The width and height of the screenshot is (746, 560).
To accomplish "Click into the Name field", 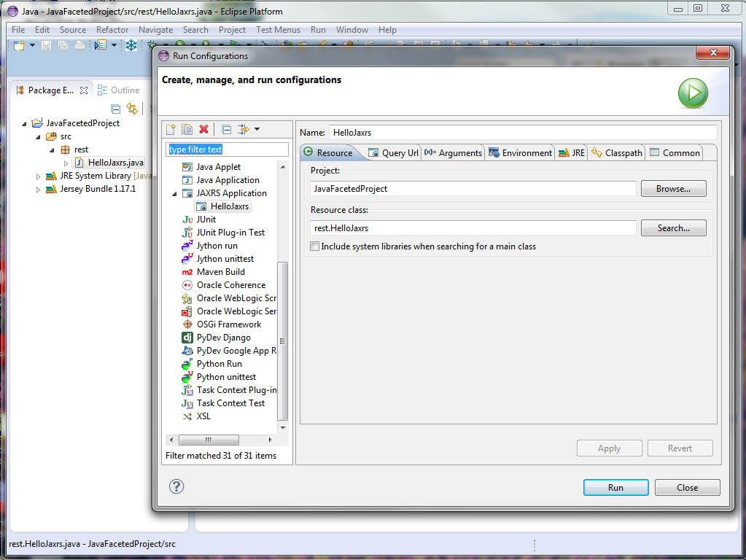I will 522,133.
